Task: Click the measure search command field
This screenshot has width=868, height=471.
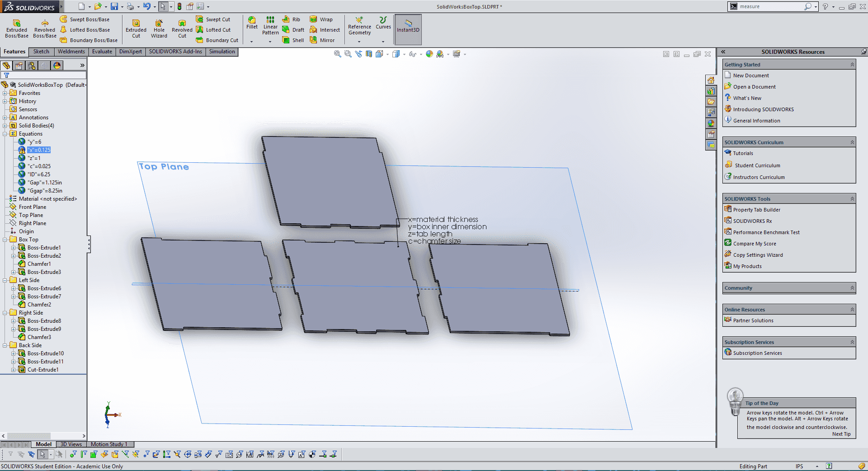Action: coord(770,6)
